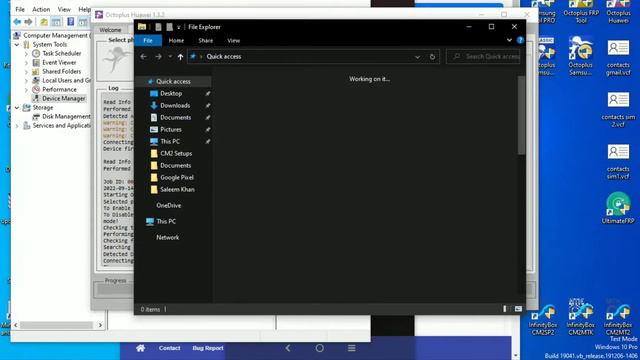
Task: Open pinned Desktop folder
Action: click(171, 93)
